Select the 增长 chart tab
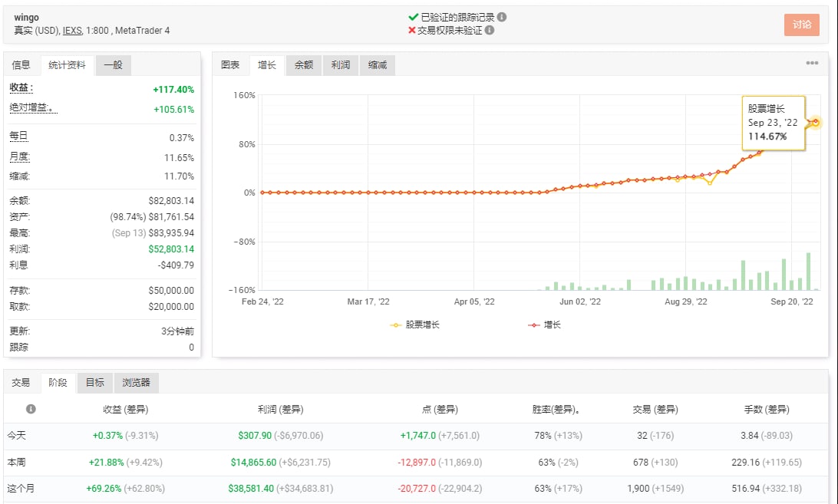 pyautogui.click(x=267, y=65)
